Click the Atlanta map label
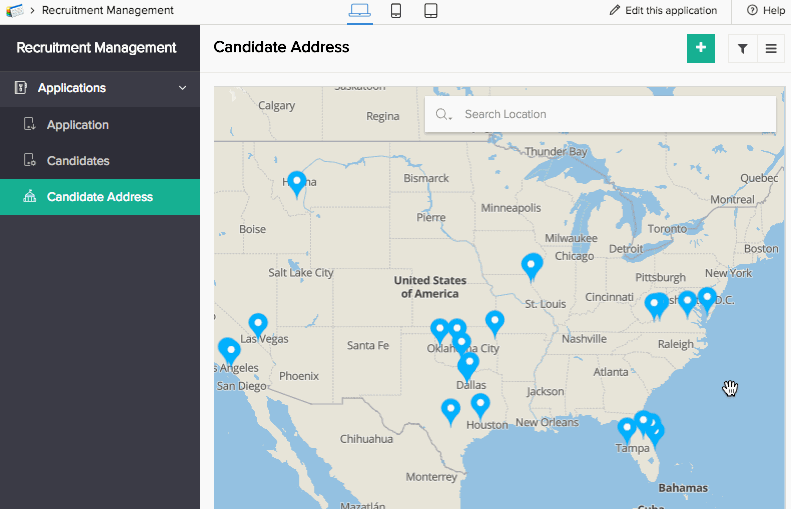The width and height of the screenshot is (791, 509). tap(610, 372)
